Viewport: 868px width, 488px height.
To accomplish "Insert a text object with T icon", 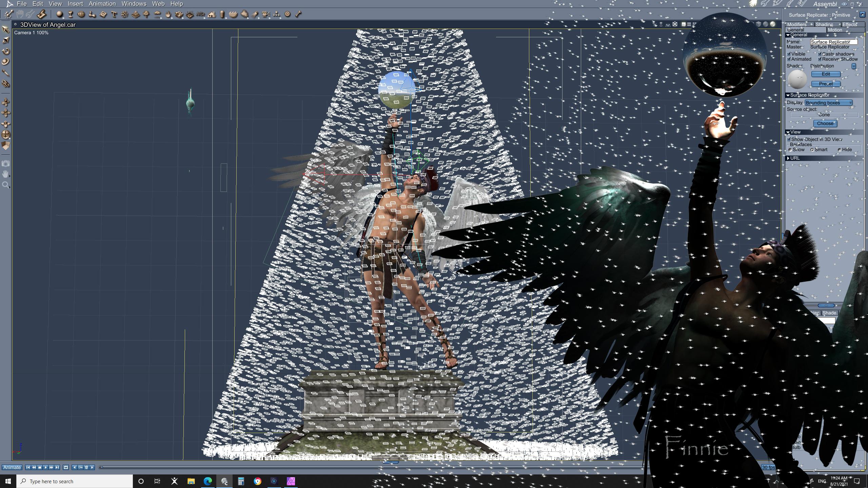I will tap(114, 14).
